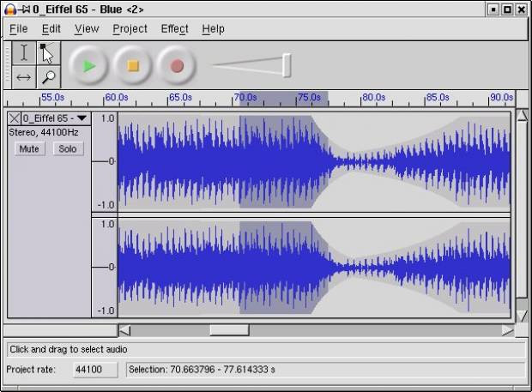Click the horizontal scrollbar left arrow
This screenshot has height=392, width=532.
pyautogui.click(x=124, y=330)
